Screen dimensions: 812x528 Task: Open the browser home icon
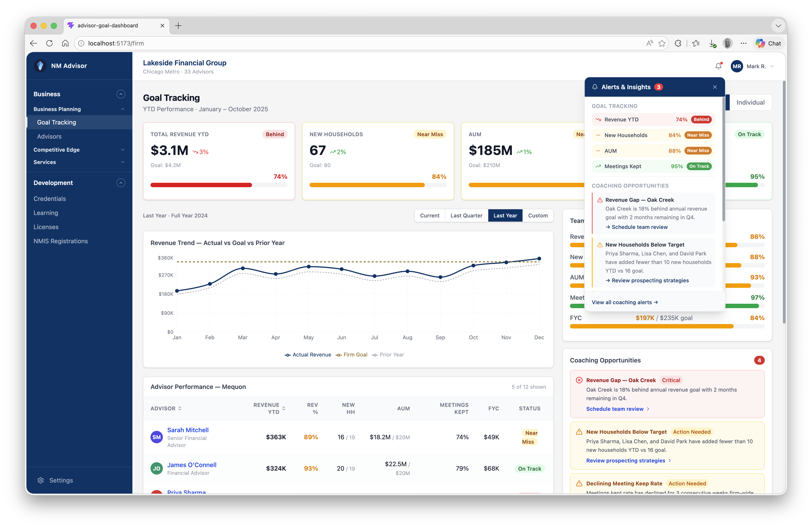[65, 43]
